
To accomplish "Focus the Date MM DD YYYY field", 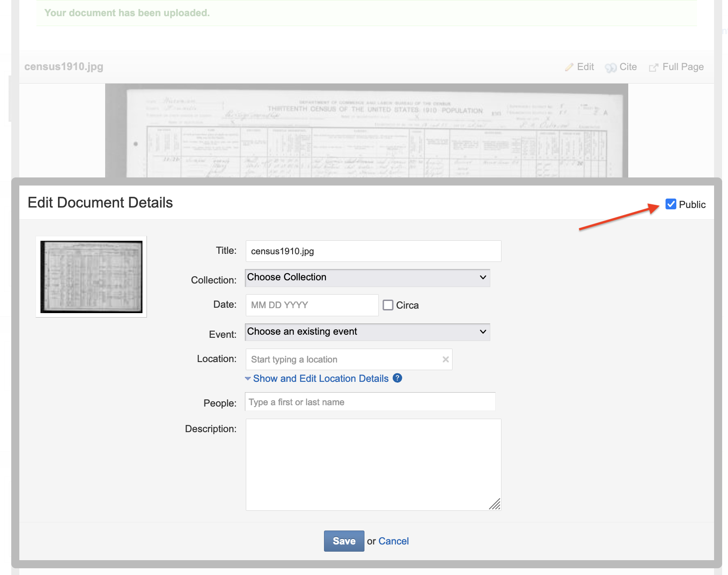I will pyautogui.click(x=312, y=305).
